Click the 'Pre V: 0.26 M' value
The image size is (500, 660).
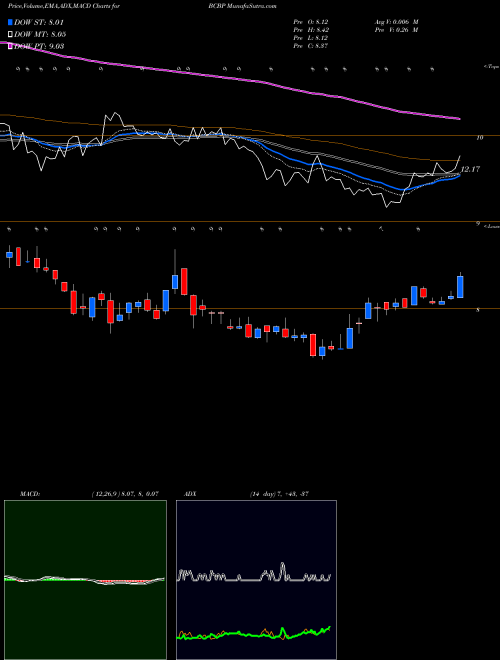coord(396,30)
